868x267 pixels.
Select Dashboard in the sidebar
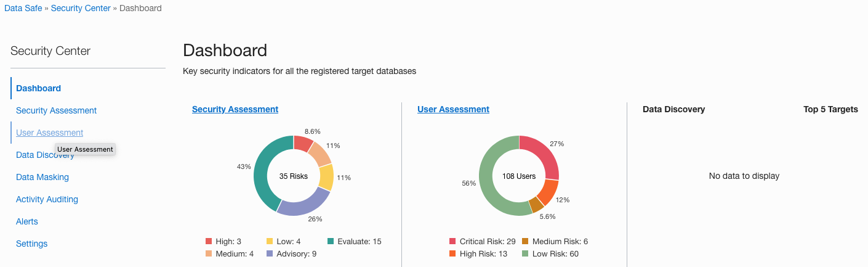[x=38, y=88]
